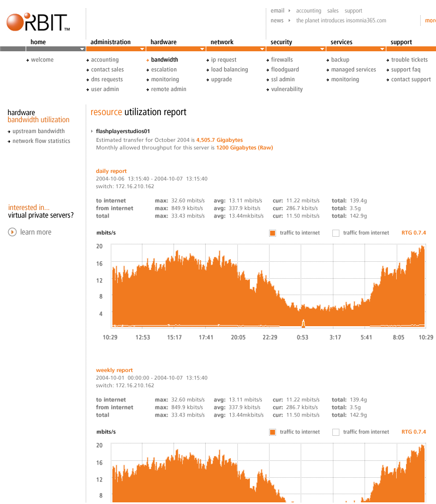The image size is (436, 504).
Task: Click daily report RTG 0.7.4 label
Action: click(414, 233)
